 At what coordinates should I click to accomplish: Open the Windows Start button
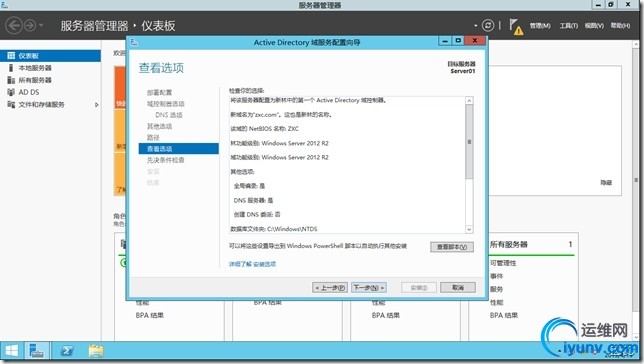pos(12,351)
